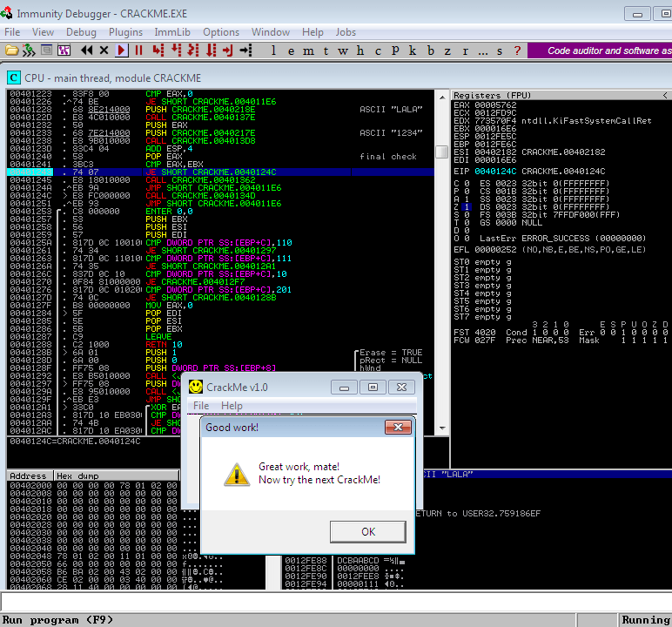Show references via 'r' button
672x627 pixels.
[x=466, y=51]
